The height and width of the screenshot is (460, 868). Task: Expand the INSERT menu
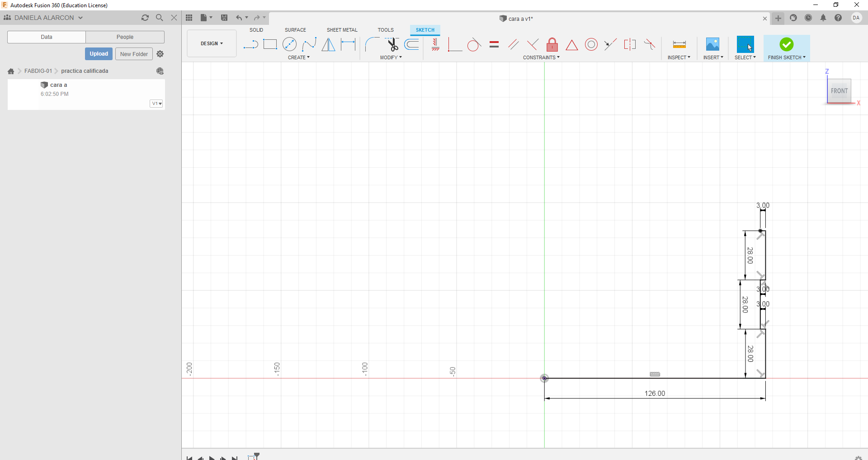coord(713,57)
